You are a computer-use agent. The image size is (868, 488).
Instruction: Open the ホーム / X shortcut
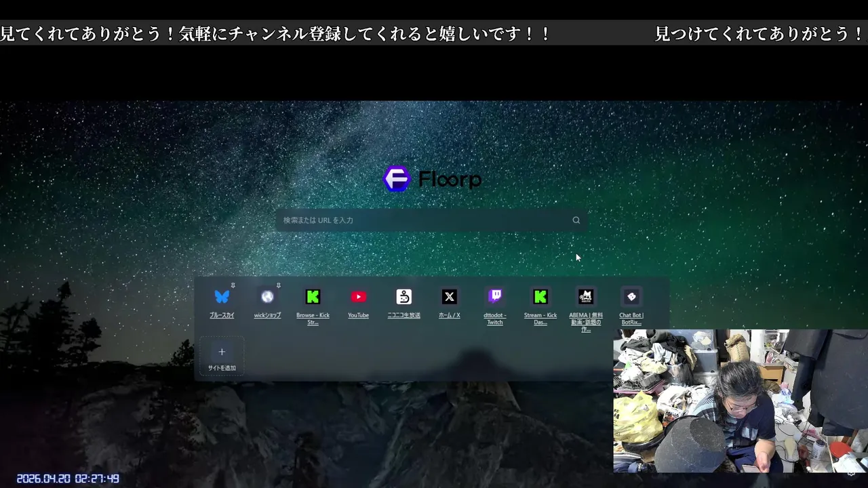tap(449, 297)
